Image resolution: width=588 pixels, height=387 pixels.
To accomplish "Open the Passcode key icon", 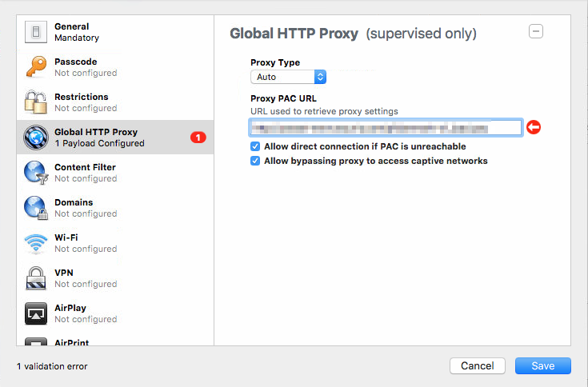I will click(x=36, y=66).
